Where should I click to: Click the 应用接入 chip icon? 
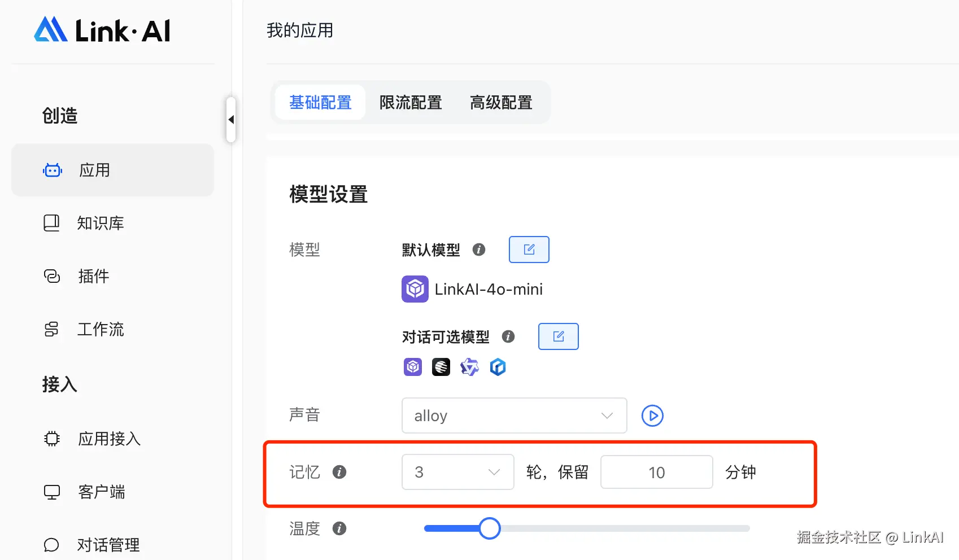click(52, 439)
